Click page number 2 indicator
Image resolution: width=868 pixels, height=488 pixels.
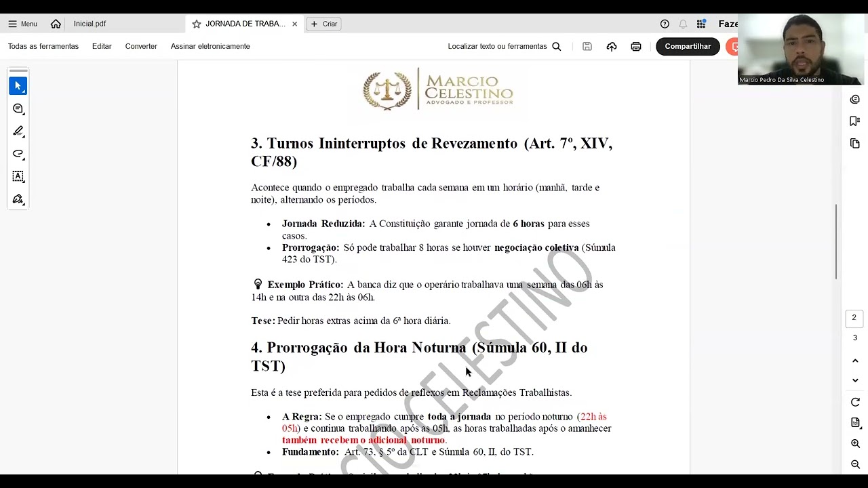[854, 318]
